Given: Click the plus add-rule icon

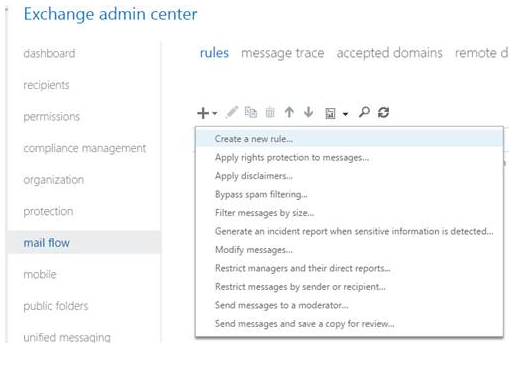Looking at the screenshot, I should pyautogui.click(x=203, y=113).
